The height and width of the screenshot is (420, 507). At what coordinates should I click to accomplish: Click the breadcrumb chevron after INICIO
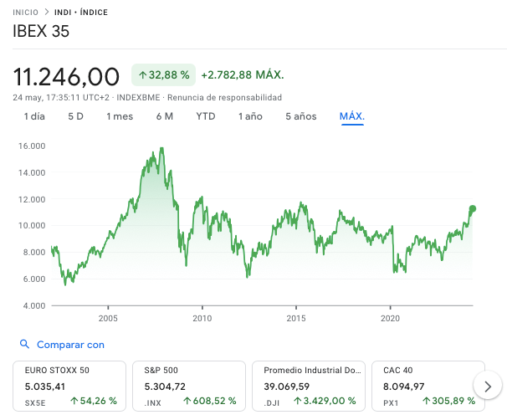coord(48,13)
